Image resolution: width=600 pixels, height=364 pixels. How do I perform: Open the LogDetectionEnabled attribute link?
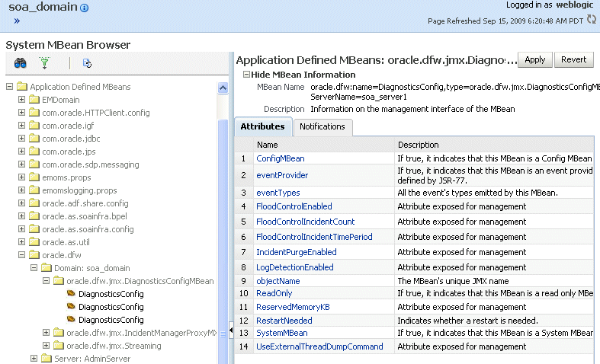click(x=295, y=267)
